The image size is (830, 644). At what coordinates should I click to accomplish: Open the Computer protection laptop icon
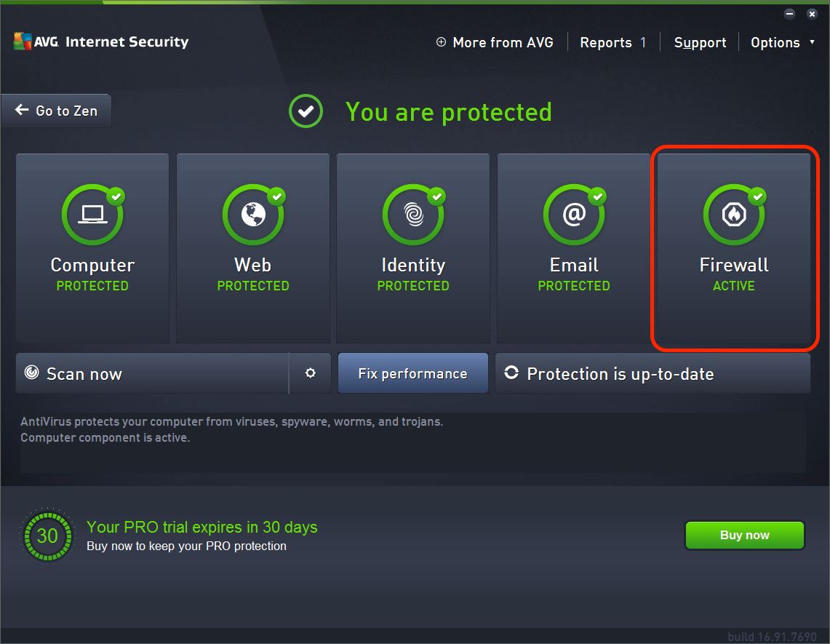92,215
